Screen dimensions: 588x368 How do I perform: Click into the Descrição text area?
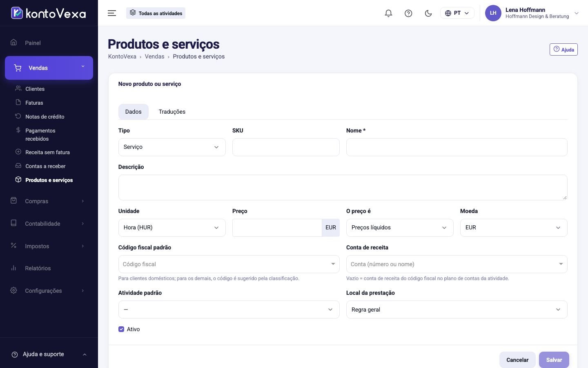[343, 187]
